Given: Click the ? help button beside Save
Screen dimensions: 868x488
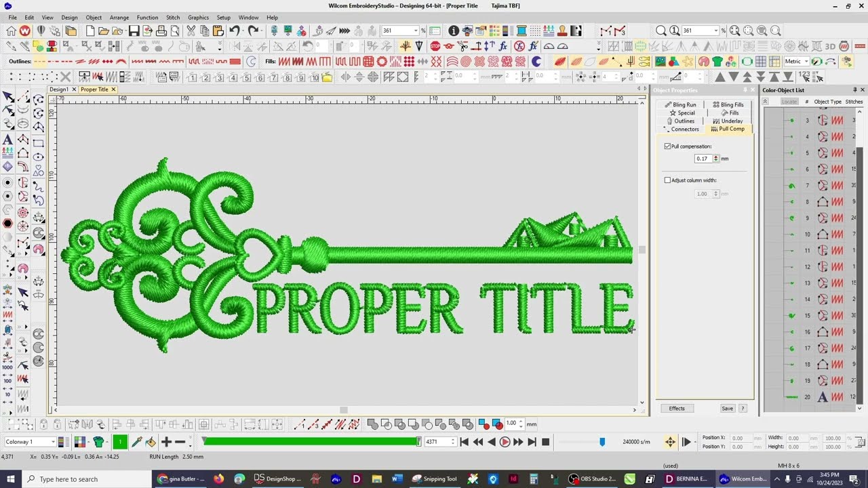Looking at the screenshot, I should (x=743, y=408).
